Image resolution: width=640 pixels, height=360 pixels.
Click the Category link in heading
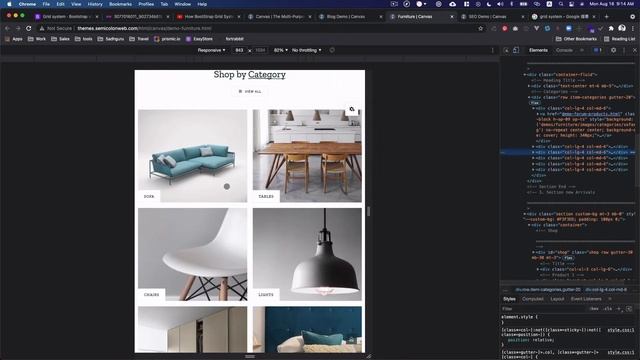(x=267, y=75)
